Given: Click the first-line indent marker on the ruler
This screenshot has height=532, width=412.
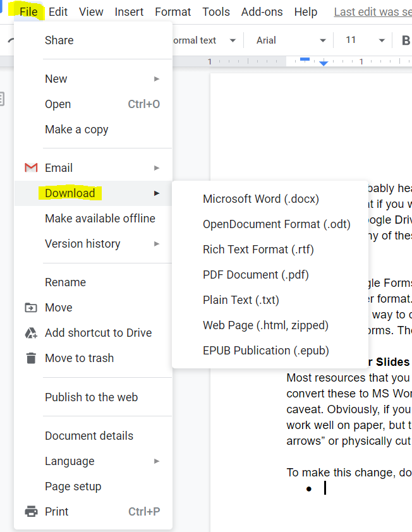Looking at the screenshot, I should coord(305,59).
